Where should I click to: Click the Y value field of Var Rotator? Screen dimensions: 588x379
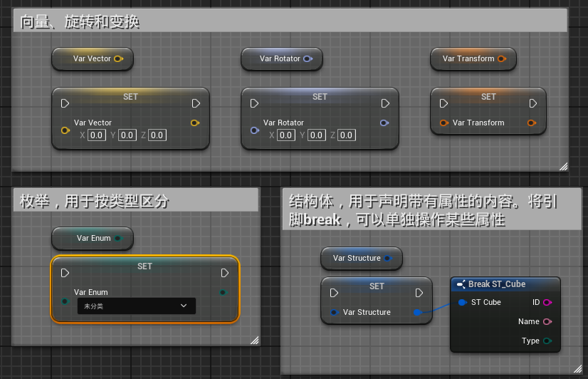point(316,135)
